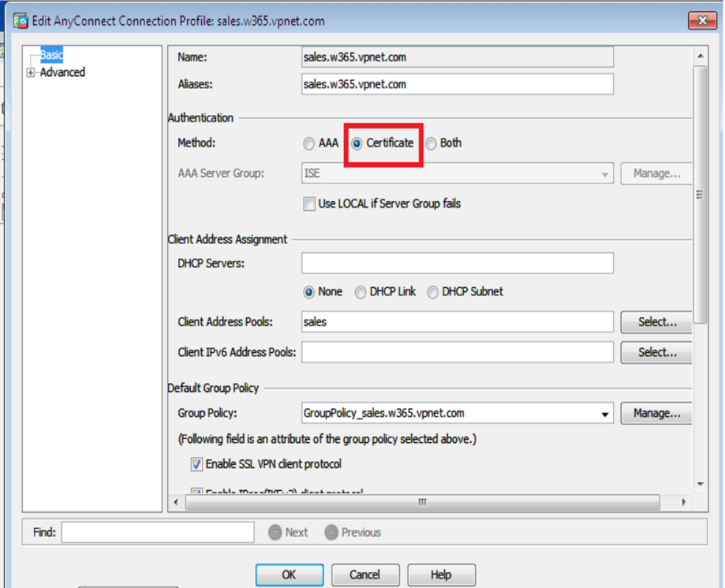
Task: Open Help for this dialog
Action: pos(441,575)
